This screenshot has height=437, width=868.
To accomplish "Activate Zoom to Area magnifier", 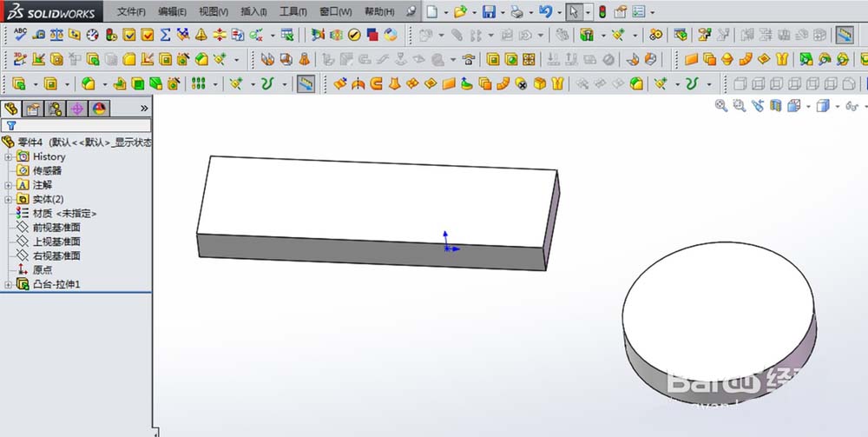I will (x=739, y=105).
